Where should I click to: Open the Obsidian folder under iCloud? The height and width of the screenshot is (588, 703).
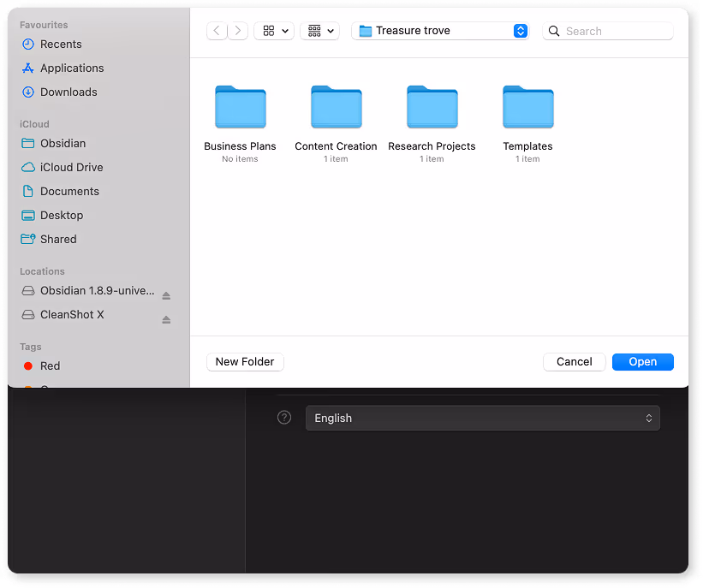67,143
